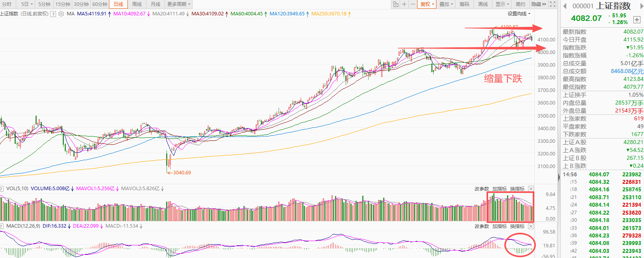Expand the 更多周期 dropdown
The width and height of the screenshot is (644, 258).
[179, 4]
